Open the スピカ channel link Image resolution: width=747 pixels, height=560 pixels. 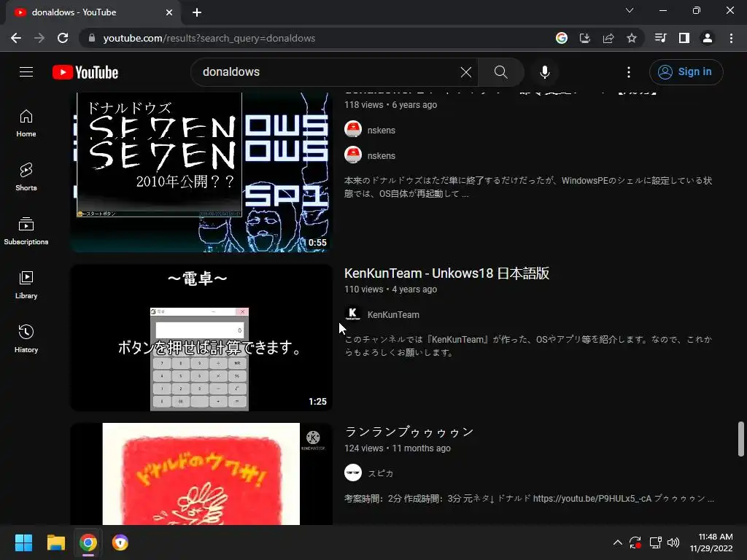point(380,473)
